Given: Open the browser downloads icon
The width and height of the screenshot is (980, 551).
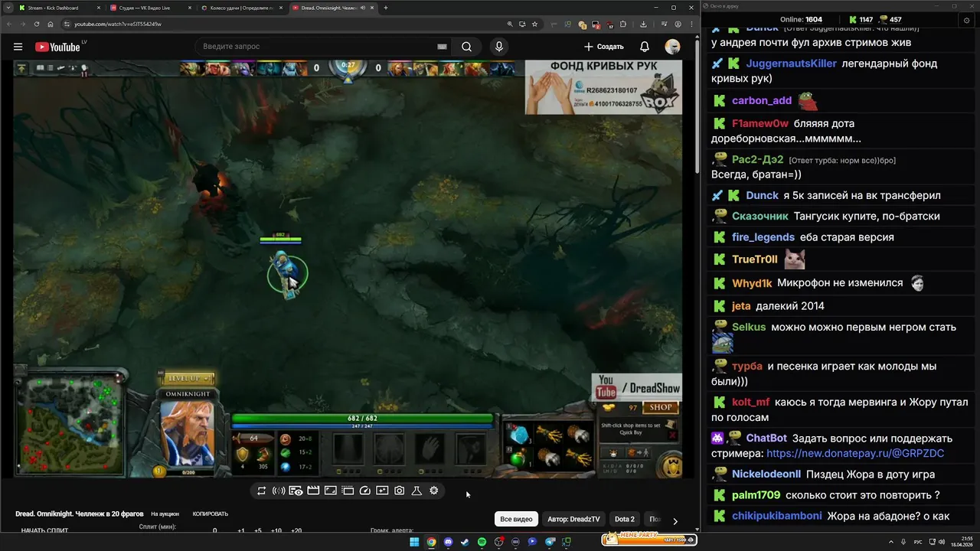Looking at the screenshot, I should click(643, 24).
